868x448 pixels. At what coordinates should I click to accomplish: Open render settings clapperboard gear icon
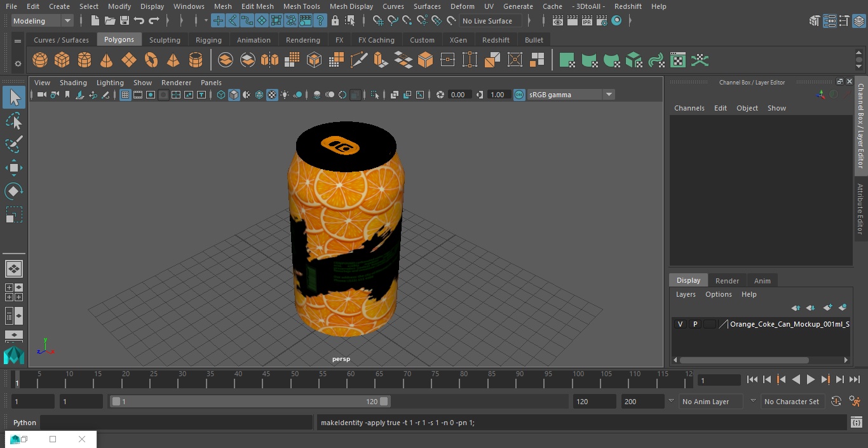click(602, 21)
